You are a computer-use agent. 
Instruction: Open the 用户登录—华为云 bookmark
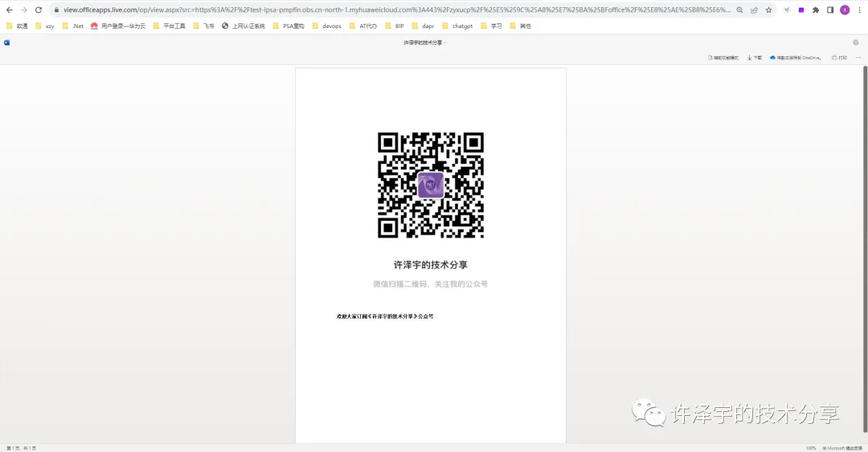118,26
